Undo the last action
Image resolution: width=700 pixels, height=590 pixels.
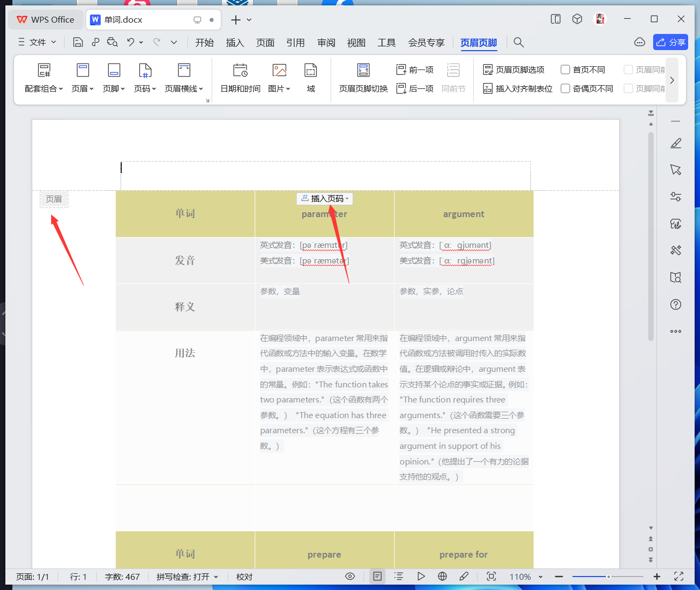(x=131, y=42)
